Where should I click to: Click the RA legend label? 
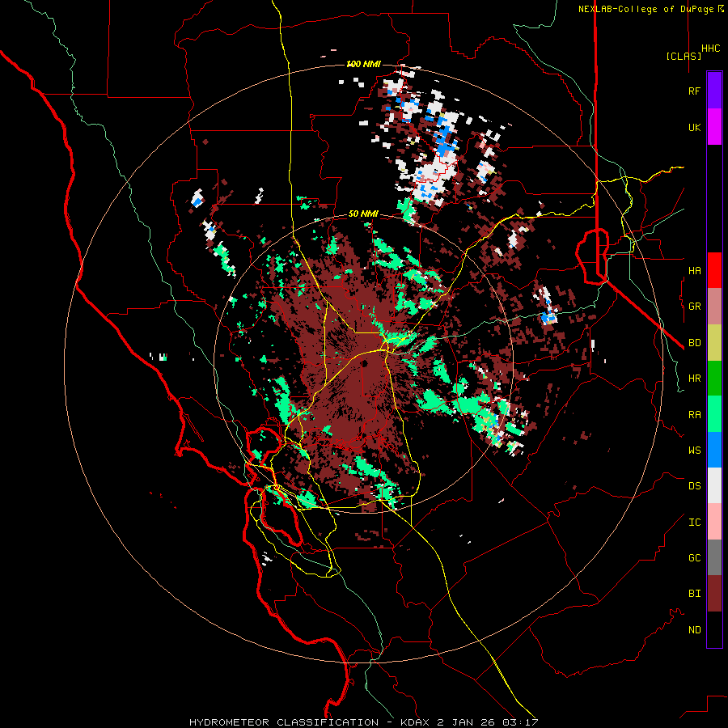694,415
